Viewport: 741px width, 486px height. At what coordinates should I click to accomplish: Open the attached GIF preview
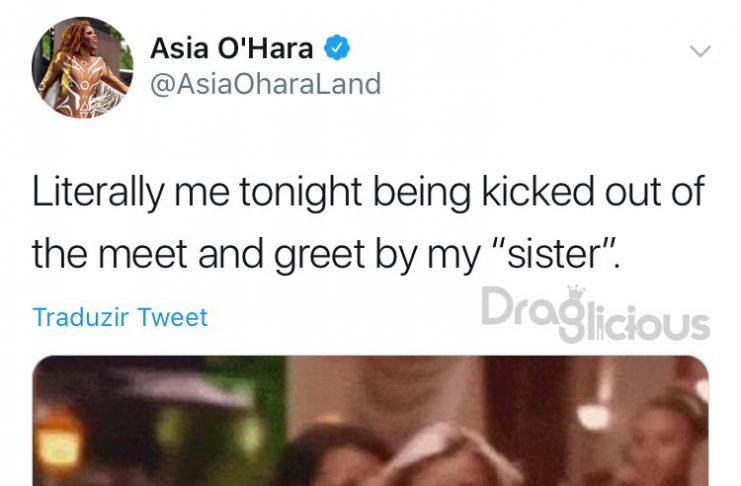370,421
